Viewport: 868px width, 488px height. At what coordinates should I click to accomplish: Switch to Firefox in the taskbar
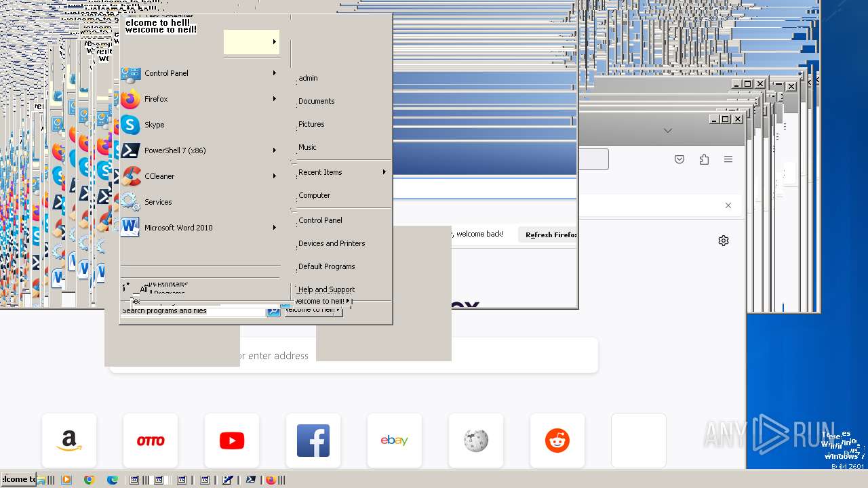tap(271, 480)
